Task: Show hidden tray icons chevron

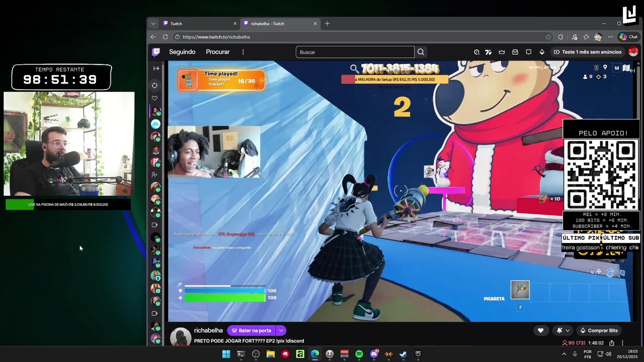Action: (x=564, y=354)
